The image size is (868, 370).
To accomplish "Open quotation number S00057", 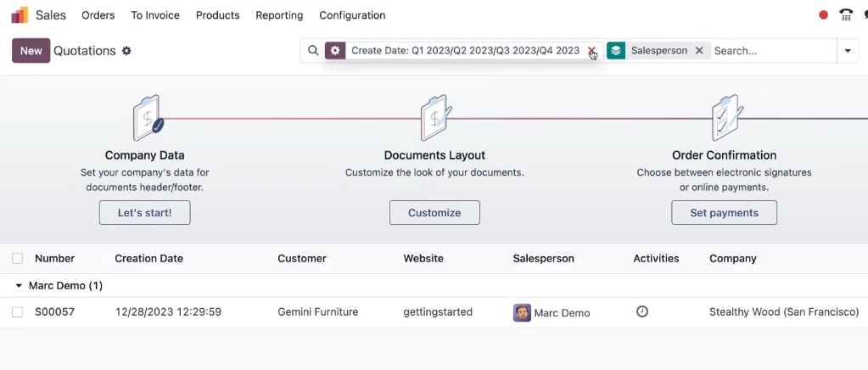I will coord(55,312).
